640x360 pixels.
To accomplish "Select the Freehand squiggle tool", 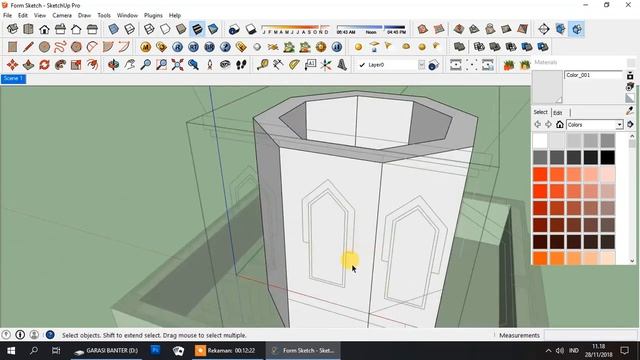I will point(60,47).
